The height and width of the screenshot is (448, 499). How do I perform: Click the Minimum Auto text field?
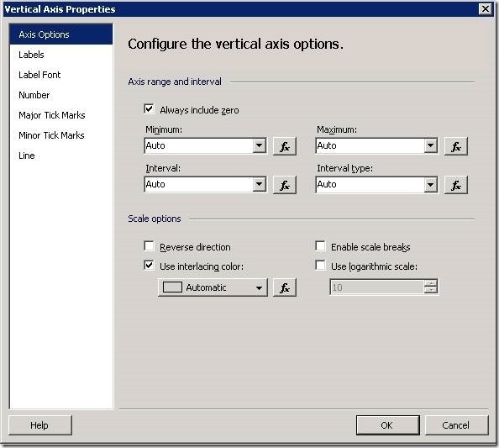[x=199, y=145]
